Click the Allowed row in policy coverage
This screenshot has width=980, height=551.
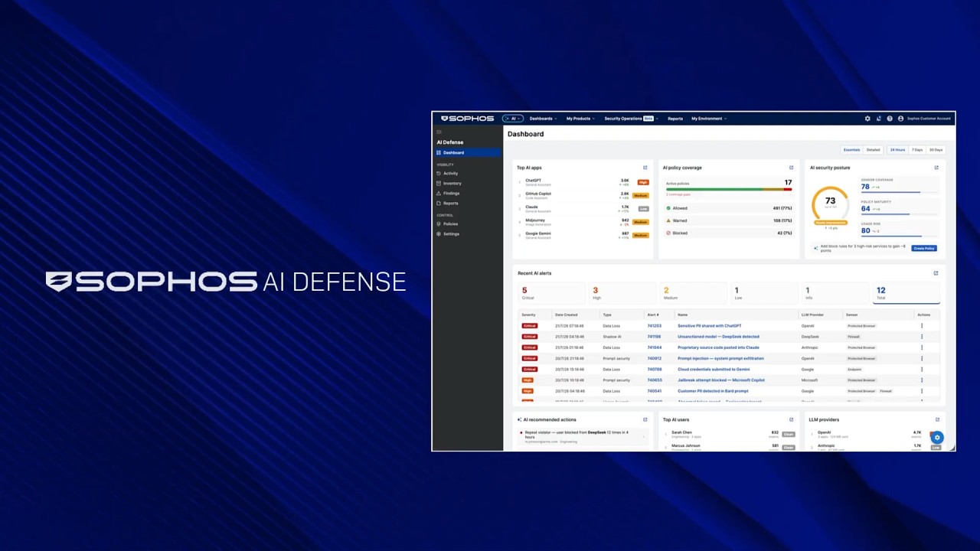729,208
